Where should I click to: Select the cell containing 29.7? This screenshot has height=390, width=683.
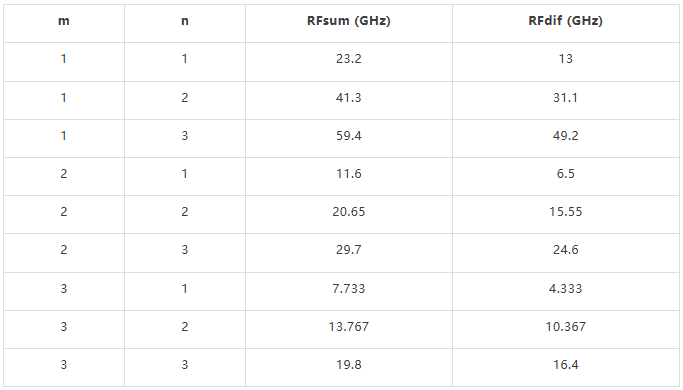(348, 250)
